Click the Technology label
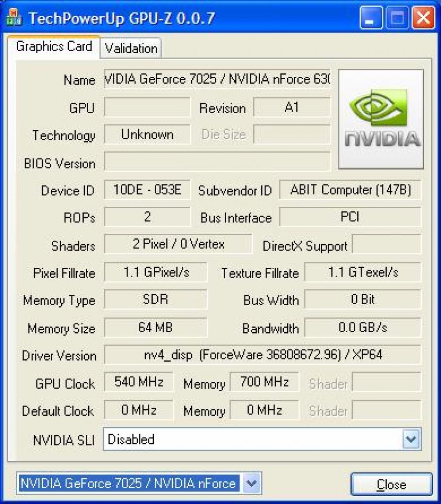 (x=64, y=136)
